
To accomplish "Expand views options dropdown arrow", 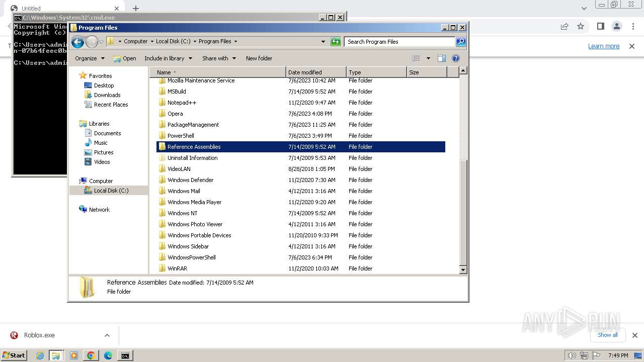I will pos(428,58).
